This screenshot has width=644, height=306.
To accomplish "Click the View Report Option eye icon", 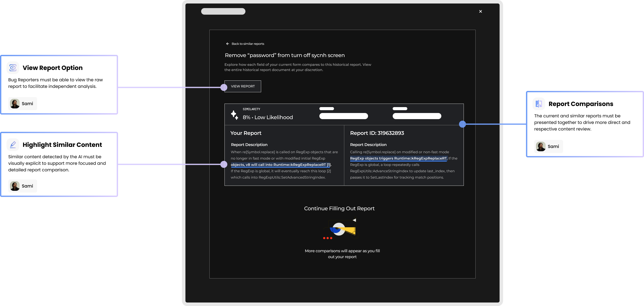I will click(x=13, y=68).
